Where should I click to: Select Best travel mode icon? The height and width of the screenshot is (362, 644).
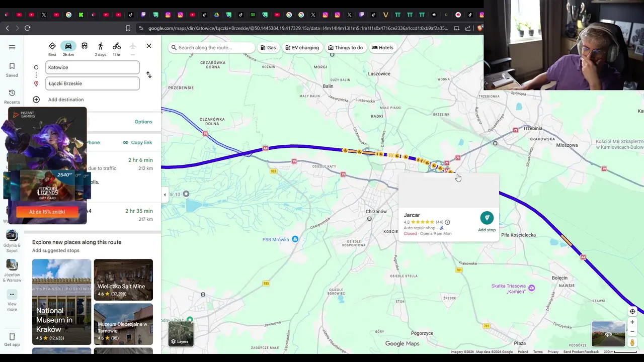click(x=52, y=46)
